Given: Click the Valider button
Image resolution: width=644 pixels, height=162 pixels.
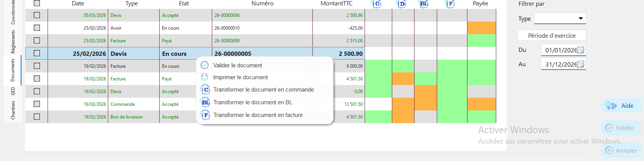Looking at the screenshot, I should 621,128.
